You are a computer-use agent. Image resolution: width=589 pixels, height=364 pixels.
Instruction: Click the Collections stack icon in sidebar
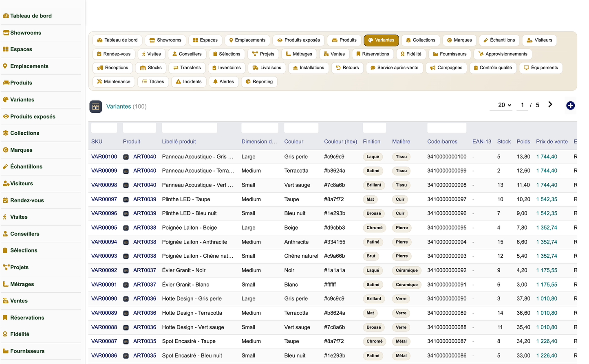pyautogui.click(x=6, y=133)
